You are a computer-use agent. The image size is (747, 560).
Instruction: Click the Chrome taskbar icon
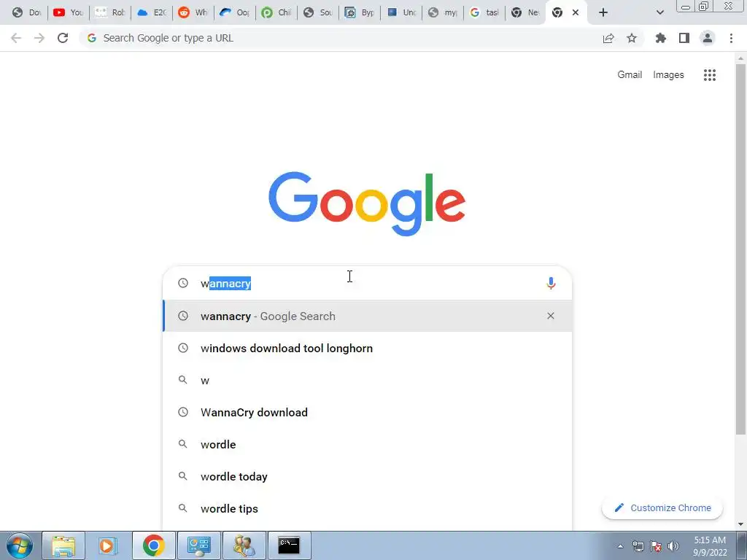click(153, 545)
